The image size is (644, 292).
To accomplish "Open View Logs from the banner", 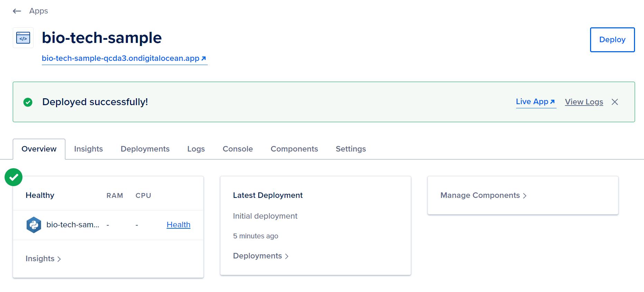I will [x=584, y=102].
